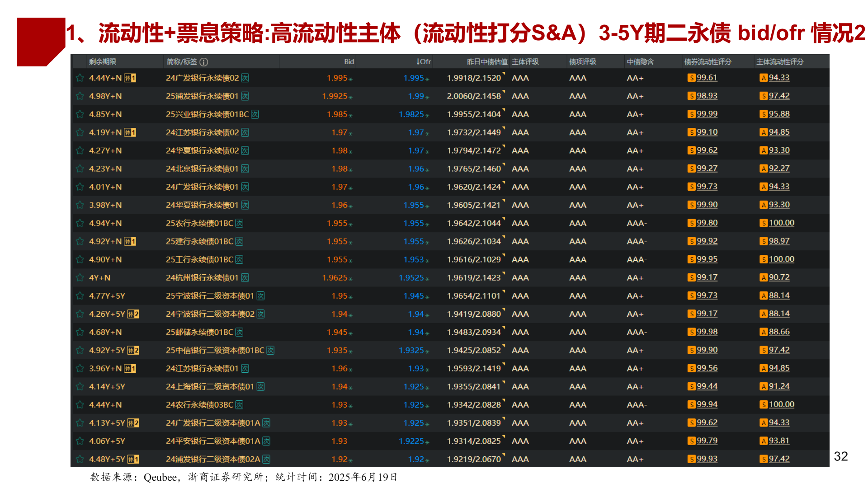Click the green tag icon next to 25农行永续债01BC
Image resolution: width=868 pixels, height=488 pixels.
pyautogui.click(x=239, y=223)
